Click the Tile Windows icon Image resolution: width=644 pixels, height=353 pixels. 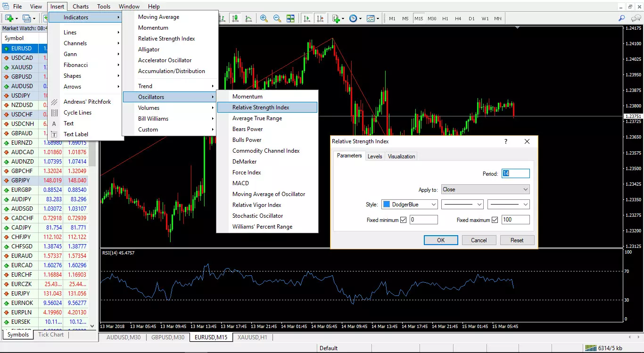point(290,18)
